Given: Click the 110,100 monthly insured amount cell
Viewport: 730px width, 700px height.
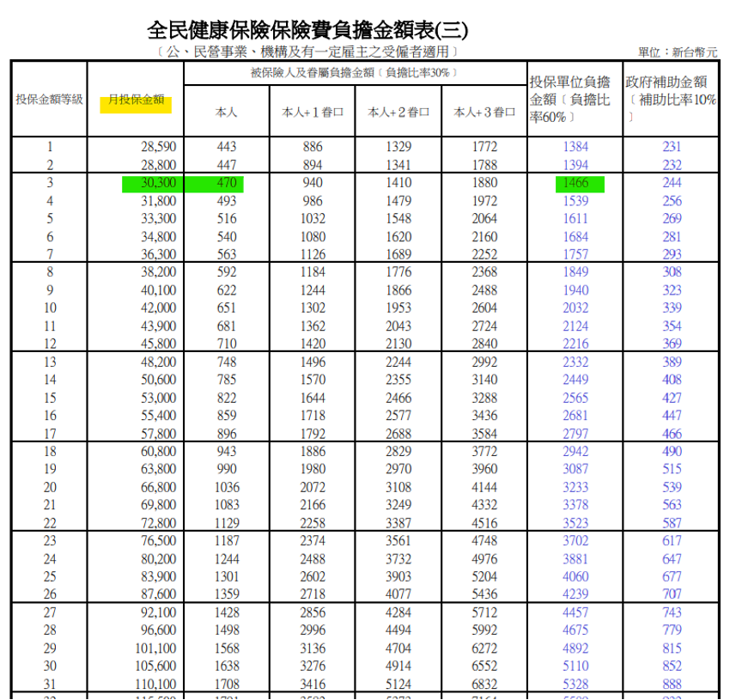Looking at the screenshot, I should point(155,685).
